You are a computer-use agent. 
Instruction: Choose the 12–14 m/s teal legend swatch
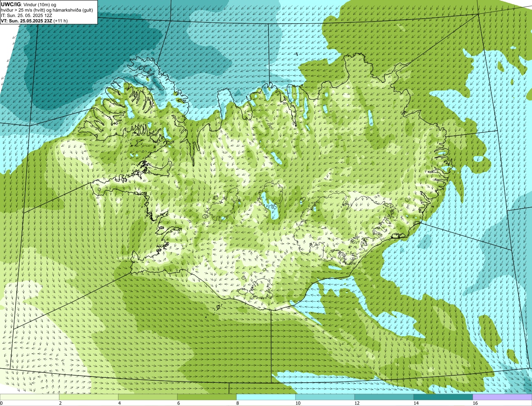pyautogui.click(x=384, y=397)
